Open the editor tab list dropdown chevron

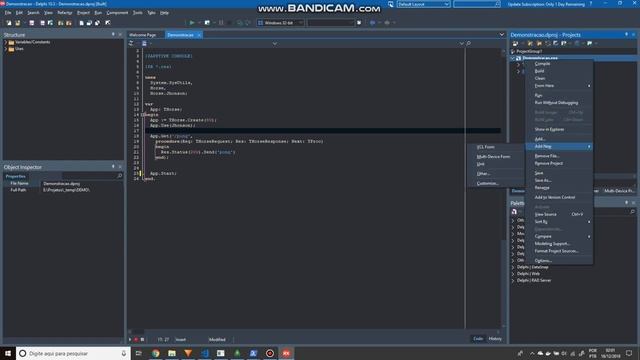tap(502, 35)
